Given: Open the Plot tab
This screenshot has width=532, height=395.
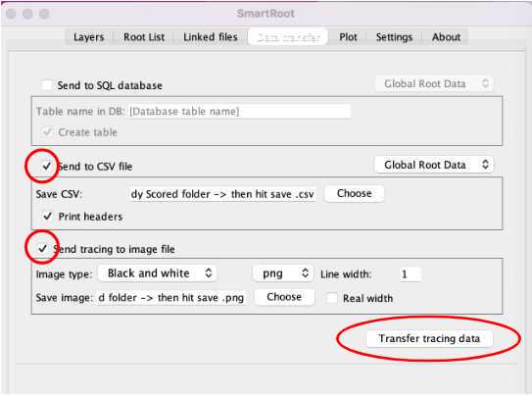Looking at the screenshot, I should (x=348, y=37).
